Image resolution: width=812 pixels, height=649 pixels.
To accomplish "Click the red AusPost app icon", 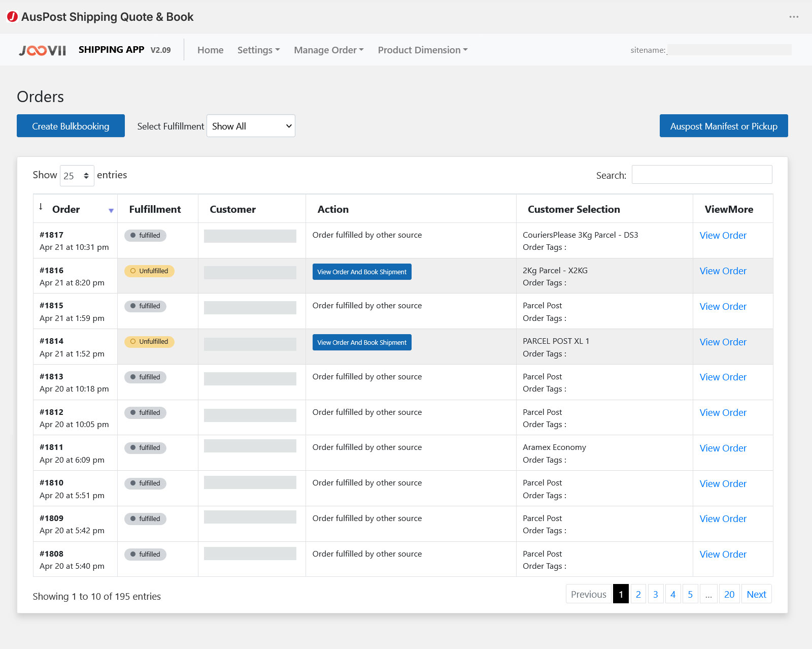I will coord(12,17).
